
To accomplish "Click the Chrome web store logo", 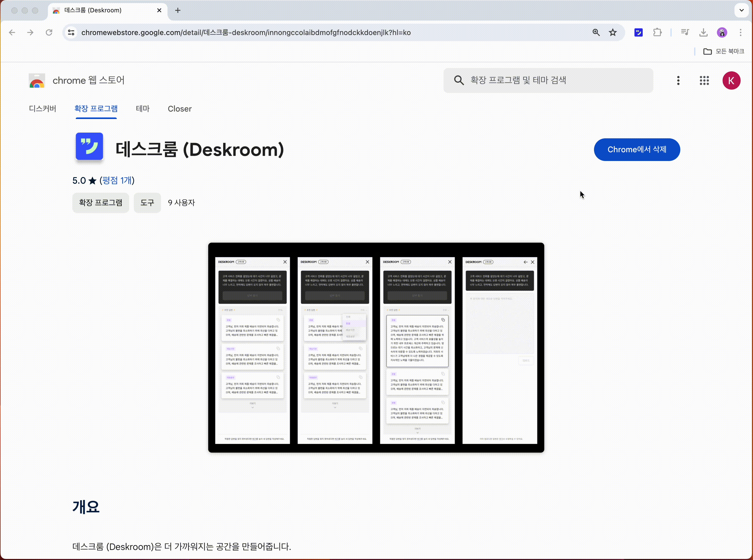I will [37, 81].
